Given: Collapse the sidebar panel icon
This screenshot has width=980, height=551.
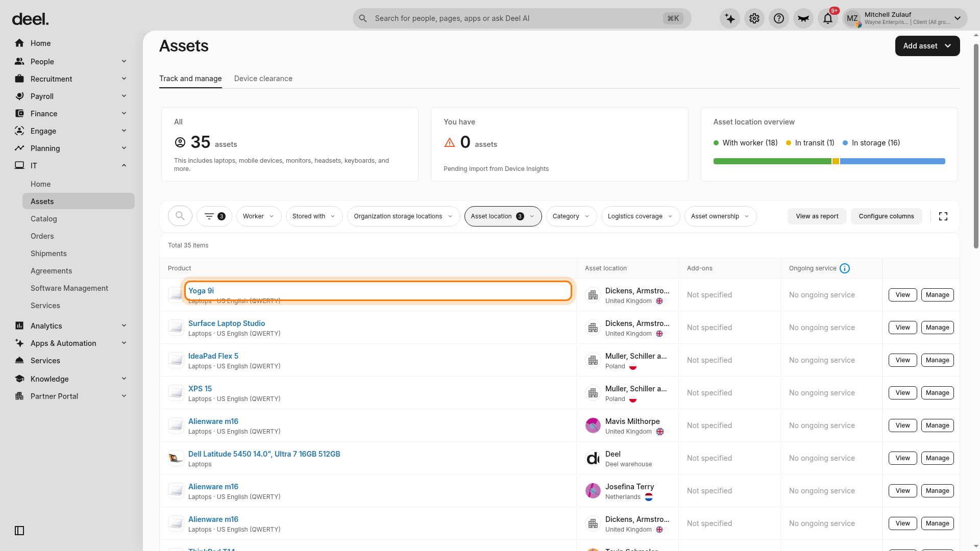Looking at the screenshot, I should pyautogui.click(x=19, y=531).
